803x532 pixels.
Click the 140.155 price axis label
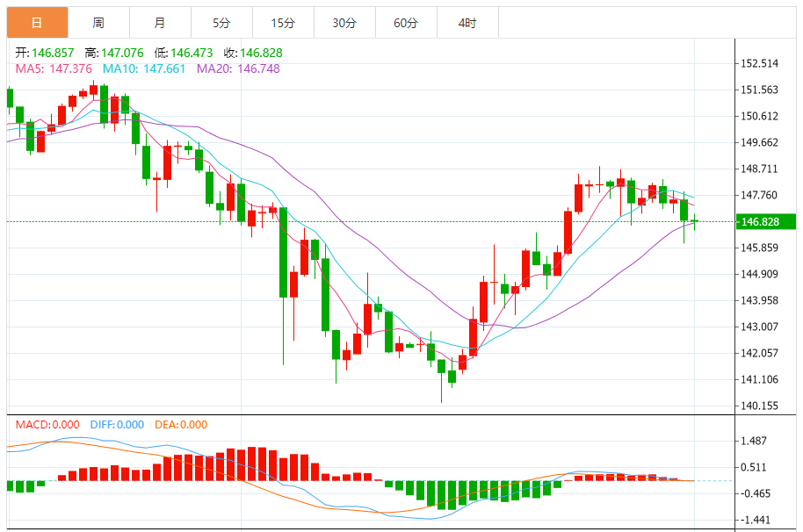[759, 406]
